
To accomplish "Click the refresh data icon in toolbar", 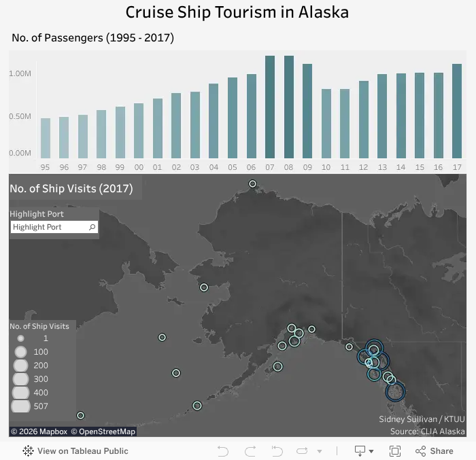I will tap(302, 451).
